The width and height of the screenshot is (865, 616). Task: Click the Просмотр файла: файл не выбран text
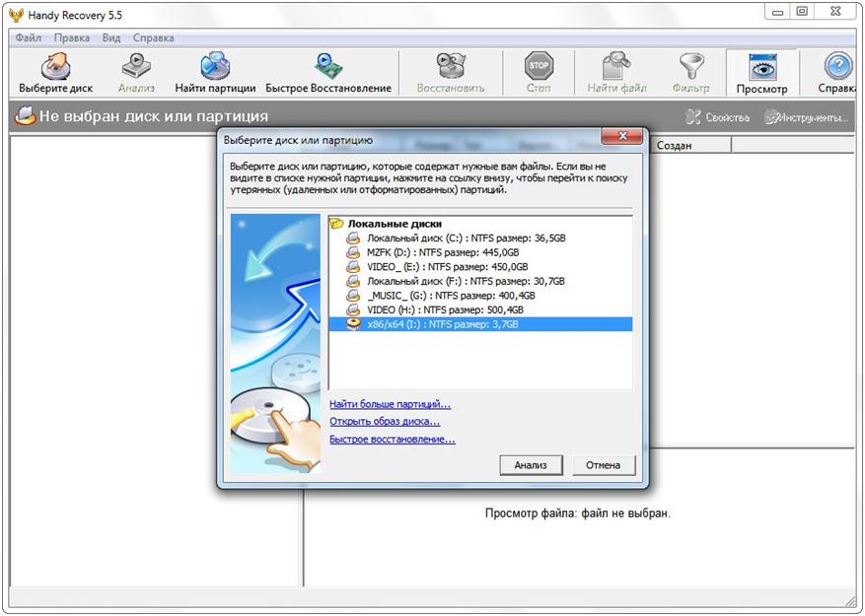pyautogui.click(x=578, y=513)
